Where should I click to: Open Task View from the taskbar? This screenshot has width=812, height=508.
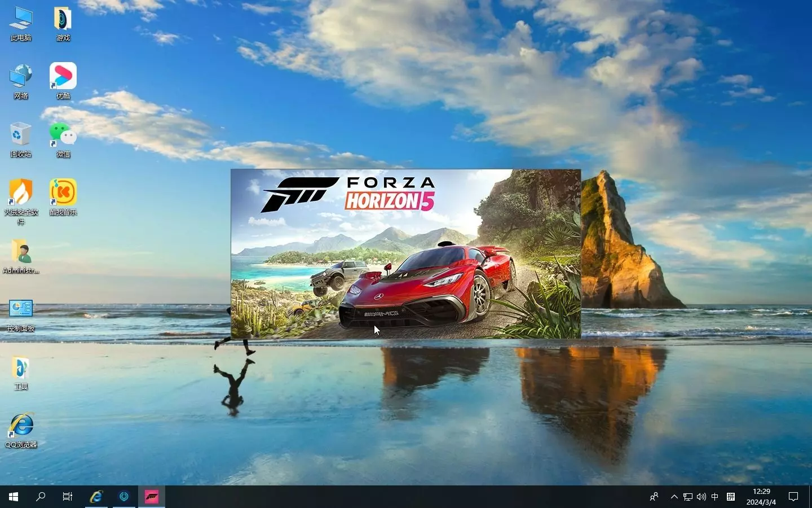[x=68, y=497]
